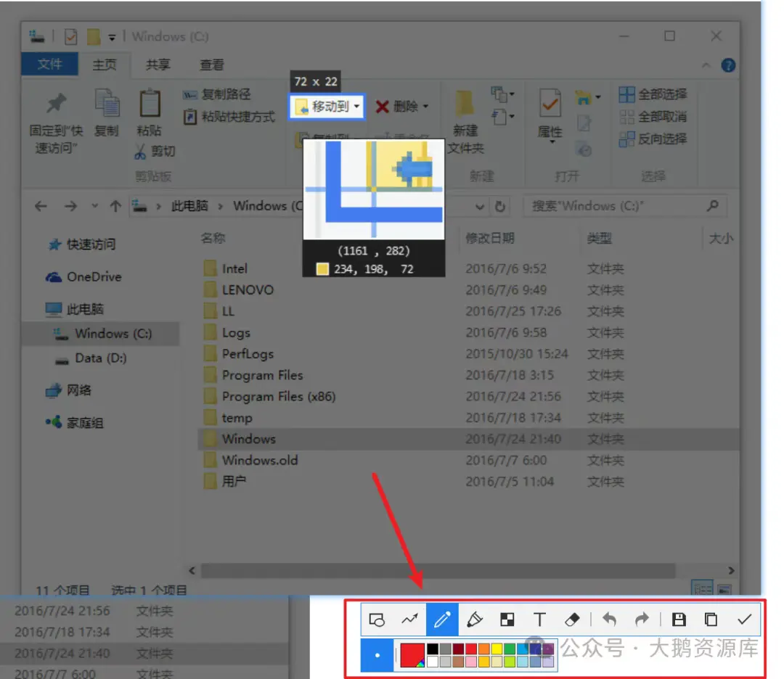Screen dimensions: 784x679
Task: Click the horizontal scrollbar right arrow
Action: pos(731,570)
